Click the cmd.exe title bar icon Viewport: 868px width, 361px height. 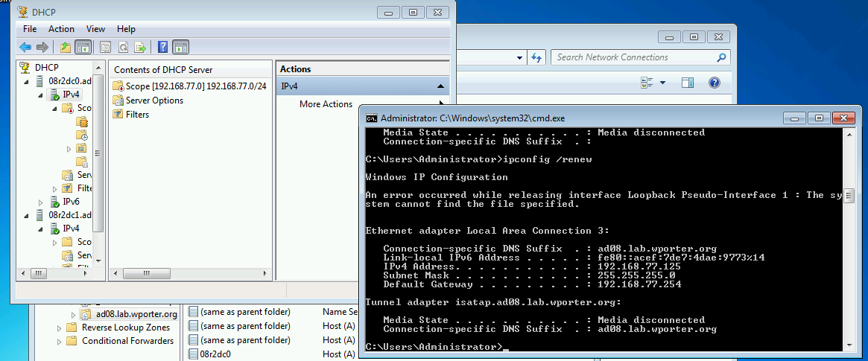[x=372, y=118]
